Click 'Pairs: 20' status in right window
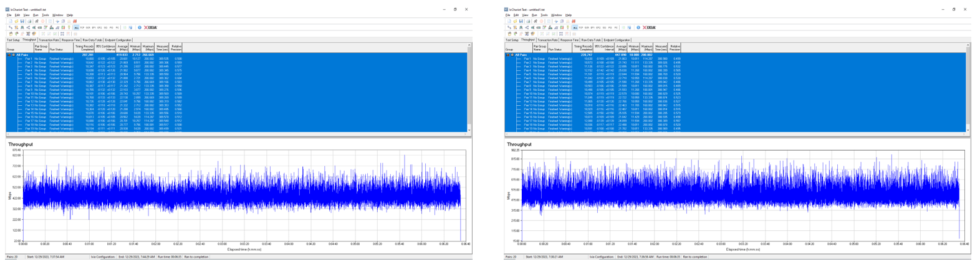Image resolution: width=980 pixels, height=267 pixels. 511,256
